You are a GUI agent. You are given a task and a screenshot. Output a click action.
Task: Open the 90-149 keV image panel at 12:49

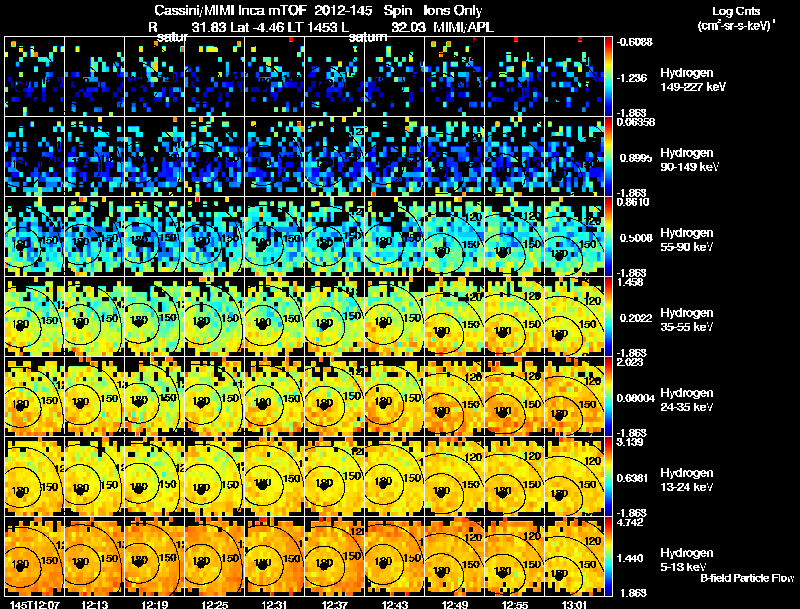point(455,156)
